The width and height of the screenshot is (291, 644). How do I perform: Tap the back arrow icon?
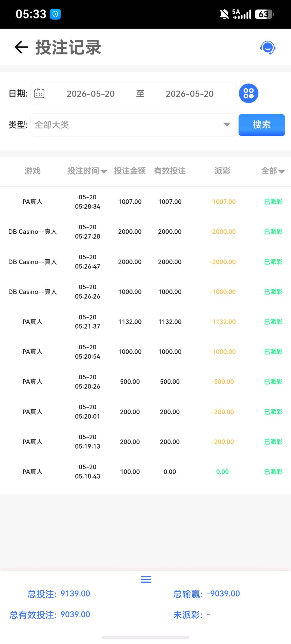pyautogui.click(x=21, y=47)
